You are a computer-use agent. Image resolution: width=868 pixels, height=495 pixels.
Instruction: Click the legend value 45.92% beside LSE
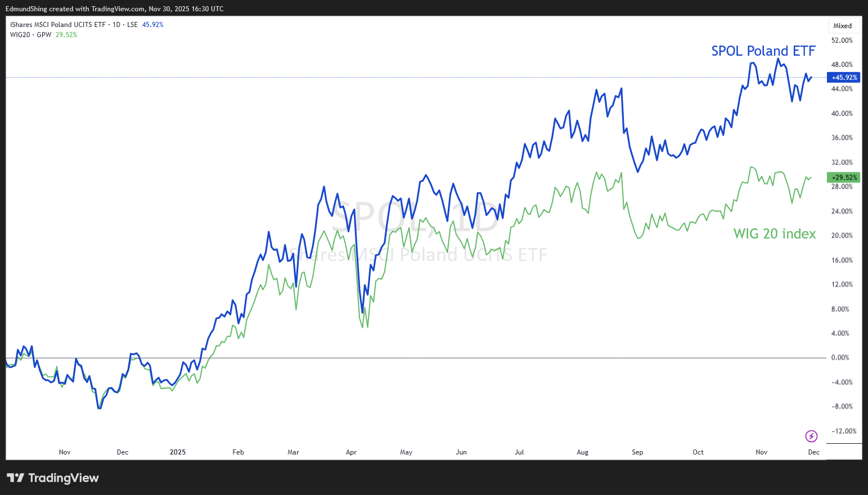(x=152, y=25)
